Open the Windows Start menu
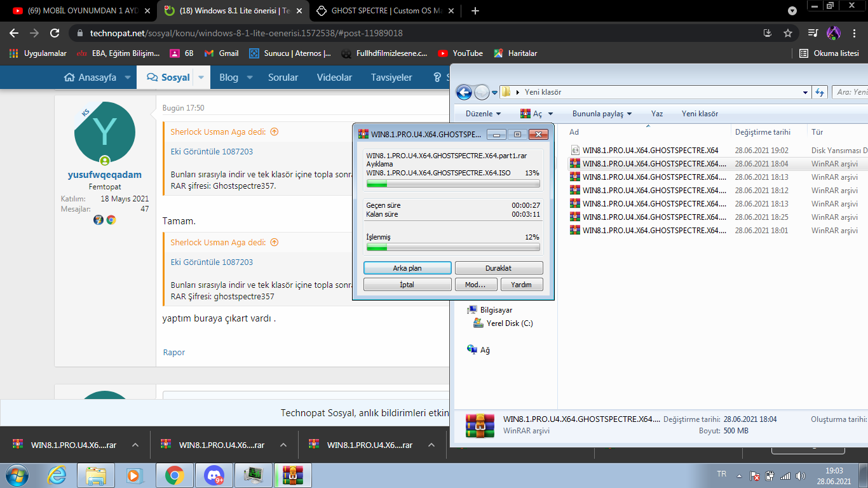 point(16,475)
